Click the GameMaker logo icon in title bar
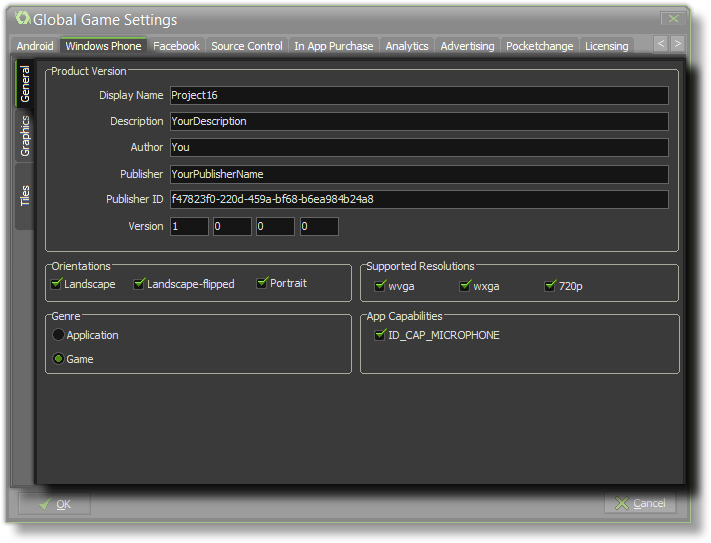 (x=23, y=18)
